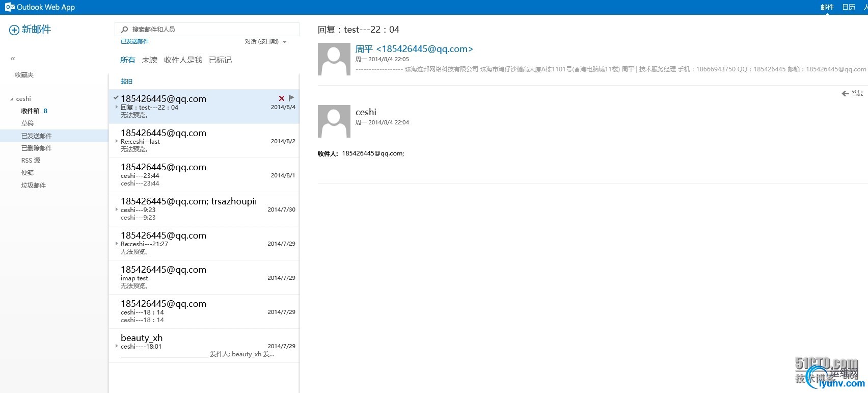This screenshot has width=868, height=393.
Task: Open the 收件箱 folder
Action: pyautogui.click(x=31, y=111)
